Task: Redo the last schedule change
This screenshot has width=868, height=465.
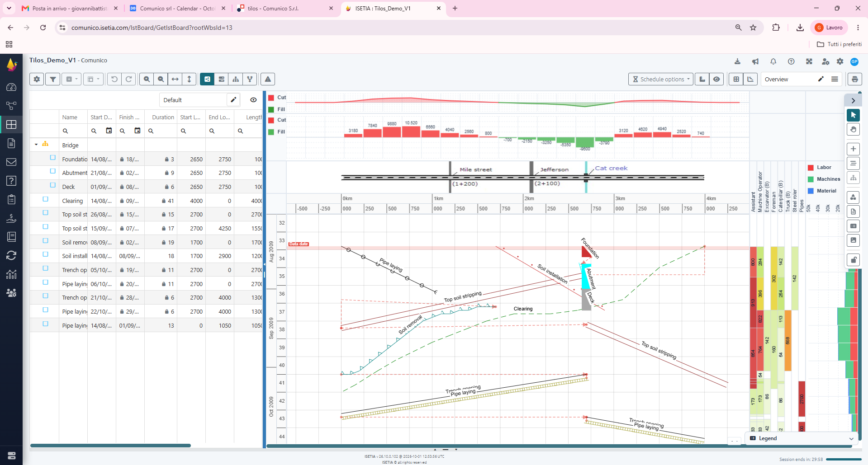Action: (129, 79)
